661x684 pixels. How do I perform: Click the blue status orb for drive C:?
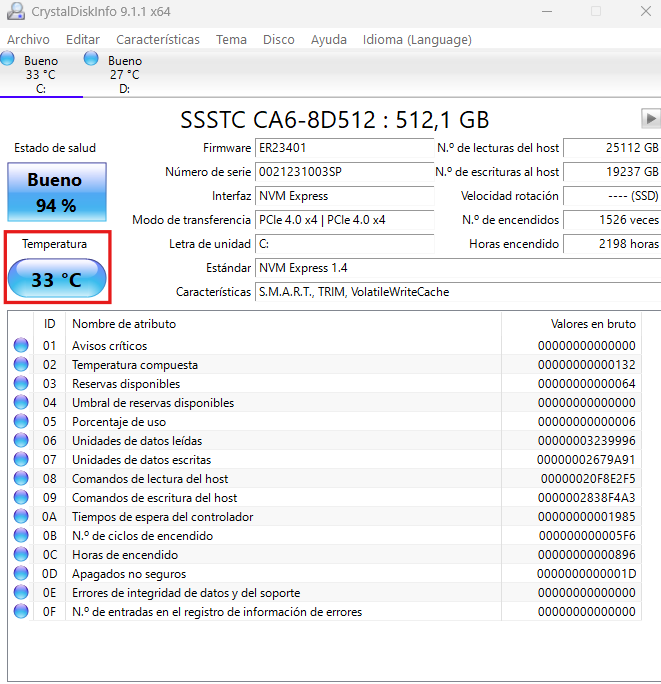click(7, 58)
